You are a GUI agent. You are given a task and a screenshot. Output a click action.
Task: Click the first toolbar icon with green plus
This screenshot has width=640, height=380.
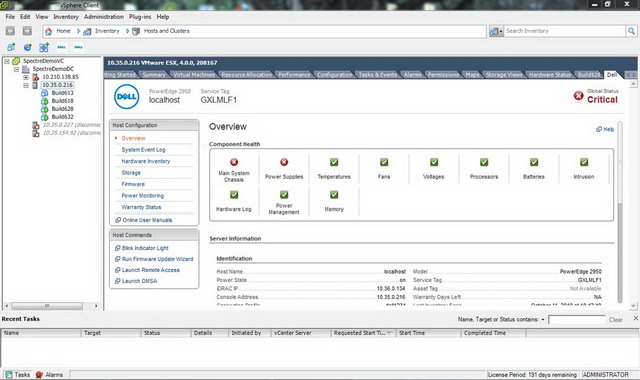tap(11, 47)
